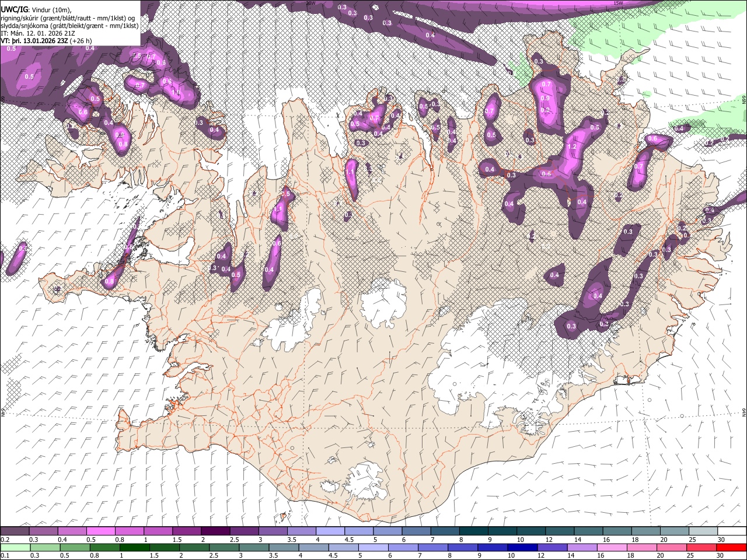Select the rain scale swatch between 0.5 and 0.8
Image resolution: width=747 pixels, height=560 pixels.
coord(75,547)
